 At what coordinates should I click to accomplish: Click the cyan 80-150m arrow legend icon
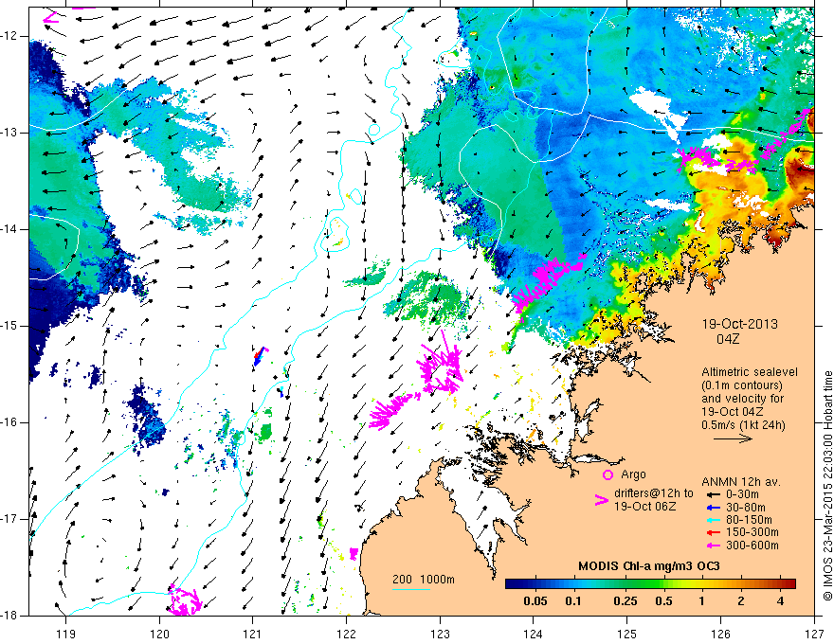pyautogui.click(x=714, y=520)
